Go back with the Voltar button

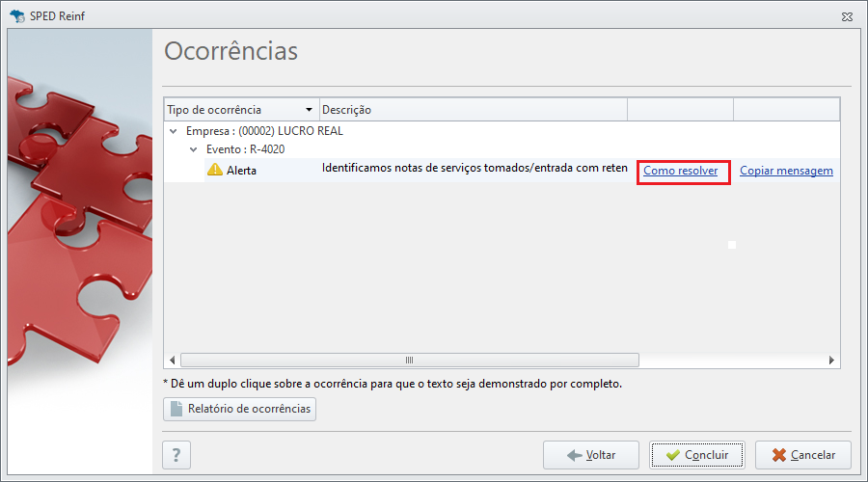[591, 455]
